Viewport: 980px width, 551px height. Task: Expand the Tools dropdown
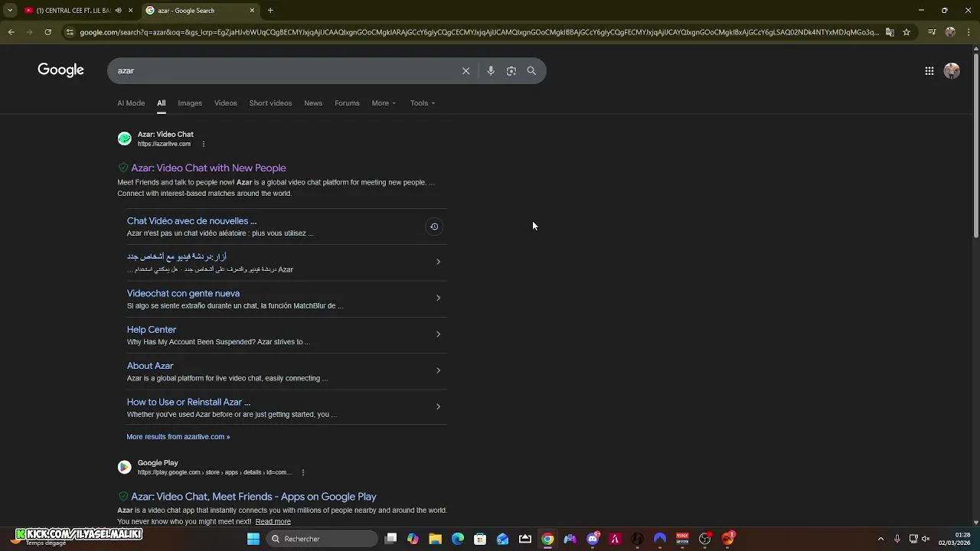pyautogui.click(x=422, y=103)
